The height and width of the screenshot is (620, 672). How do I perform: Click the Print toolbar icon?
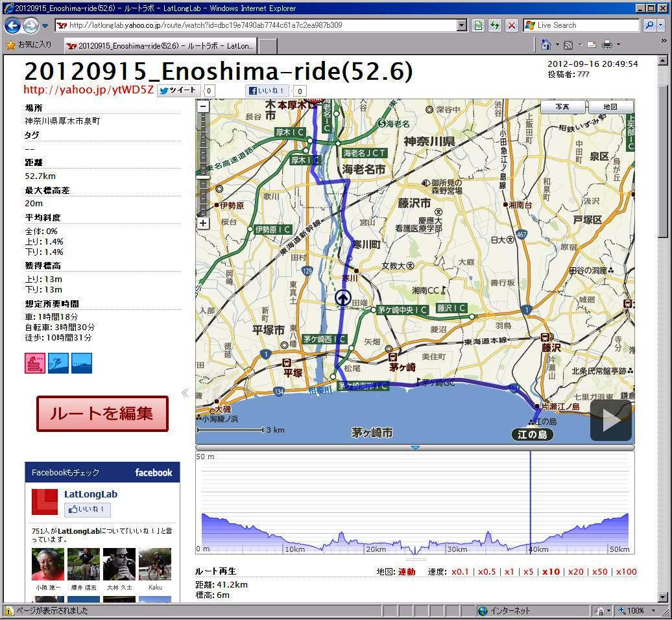(607, 45)
